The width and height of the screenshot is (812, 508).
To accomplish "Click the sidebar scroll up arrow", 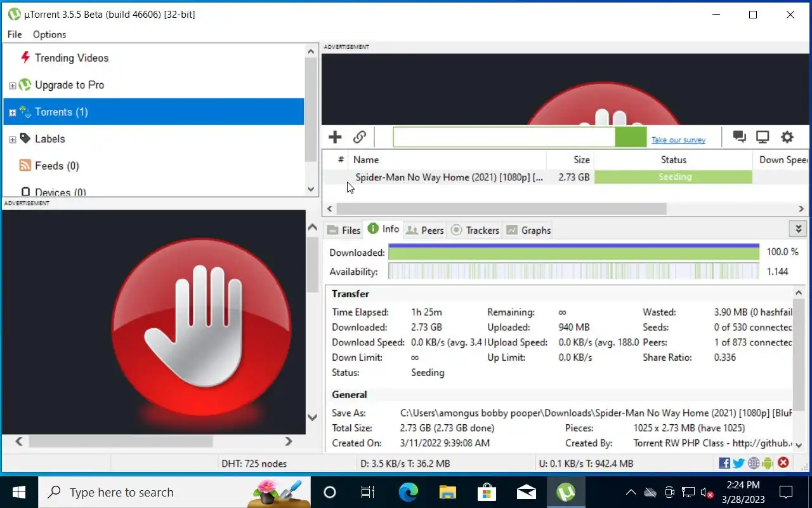I will (310, 52).
